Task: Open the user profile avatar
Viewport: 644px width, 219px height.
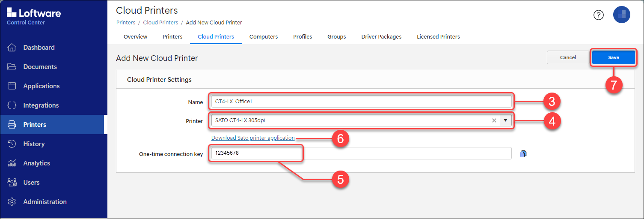Action: click(621, 15)
